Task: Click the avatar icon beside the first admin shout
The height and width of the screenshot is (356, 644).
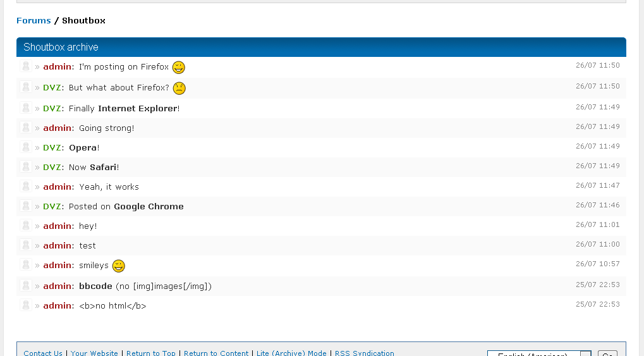Action: (x=25, y=66)
